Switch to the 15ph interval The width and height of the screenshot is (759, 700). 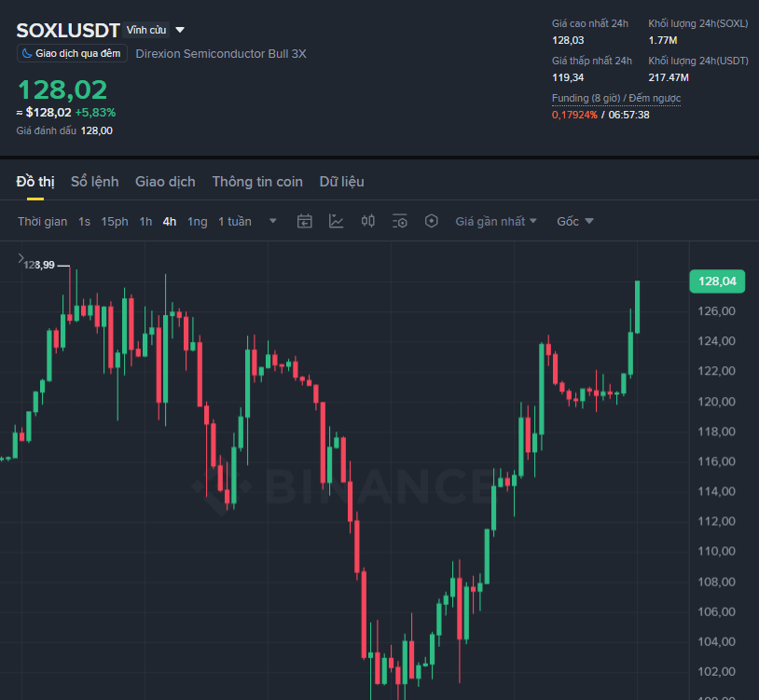click(x=115, y=222)
